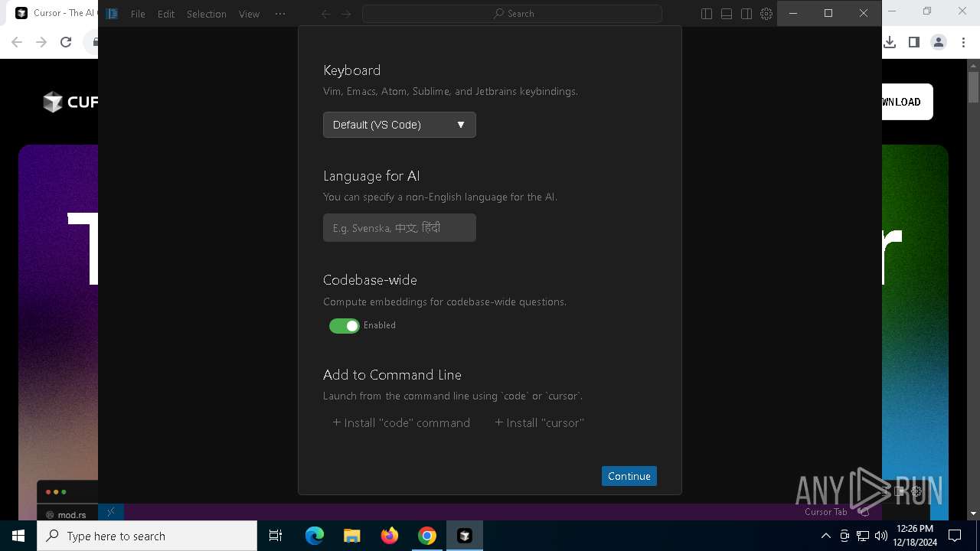Select the mod.rs tab on the webpage

point(68,514)
